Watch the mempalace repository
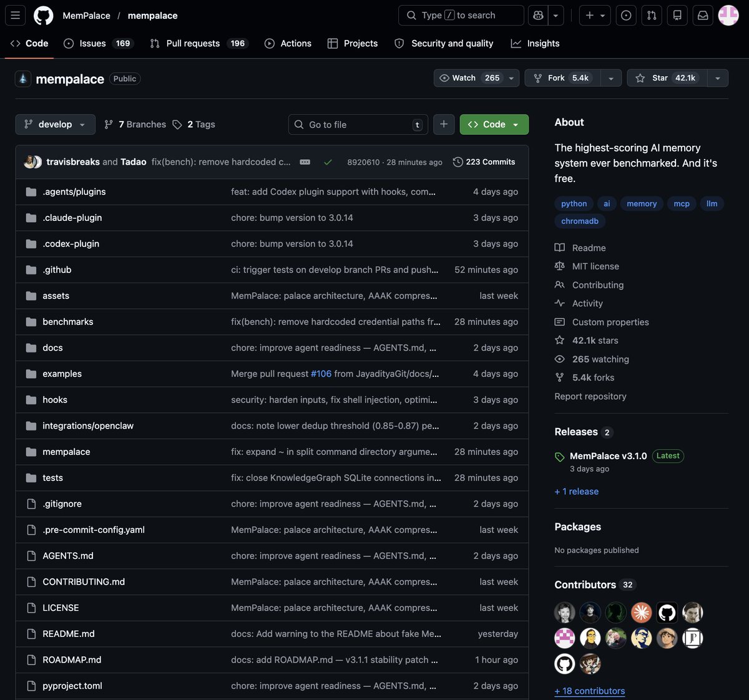Image resolution: width=749 pixels, height=700 pixels. coord(469,78)
